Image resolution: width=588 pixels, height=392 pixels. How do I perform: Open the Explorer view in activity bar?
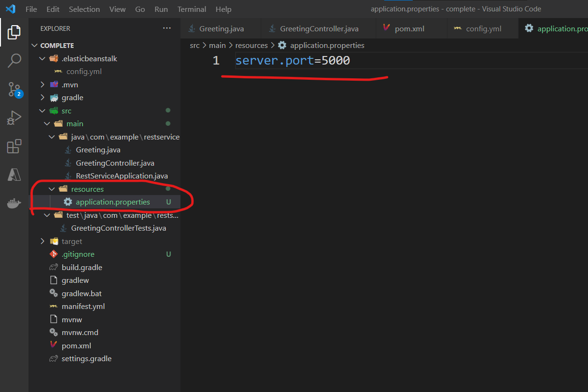pyautogui.click(x=14, y=32)
